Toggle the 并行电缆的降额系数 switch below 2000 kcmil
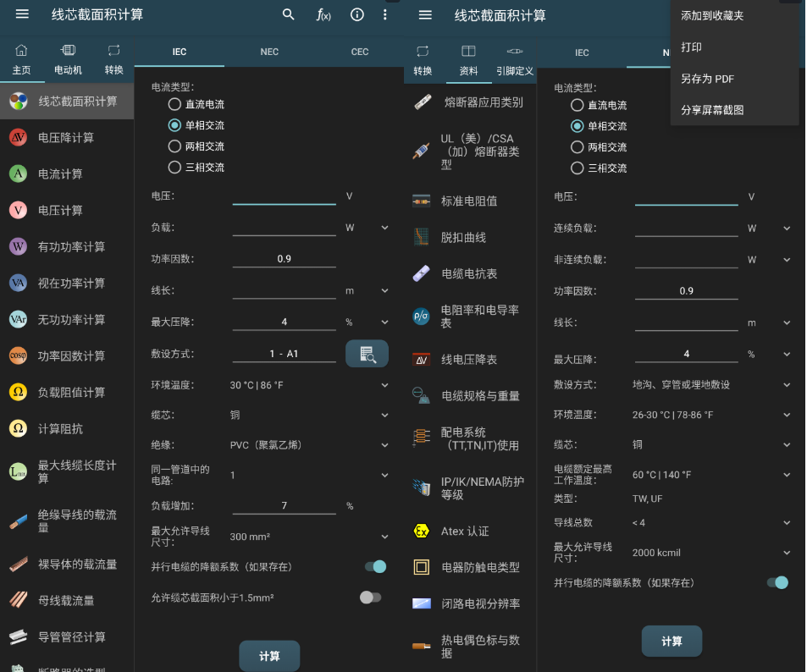The height and width of the screenshot is (672, 807). [777, 582]
